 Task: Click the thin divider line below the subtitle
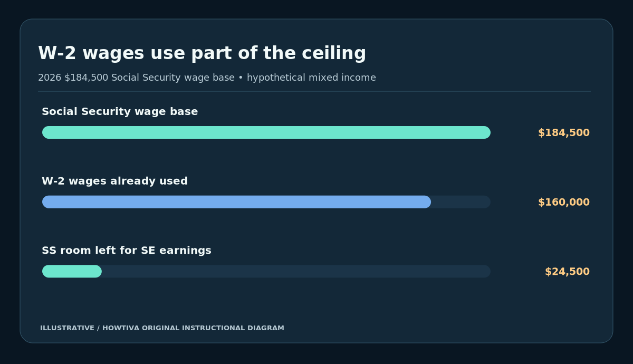(x=314, y=91)
